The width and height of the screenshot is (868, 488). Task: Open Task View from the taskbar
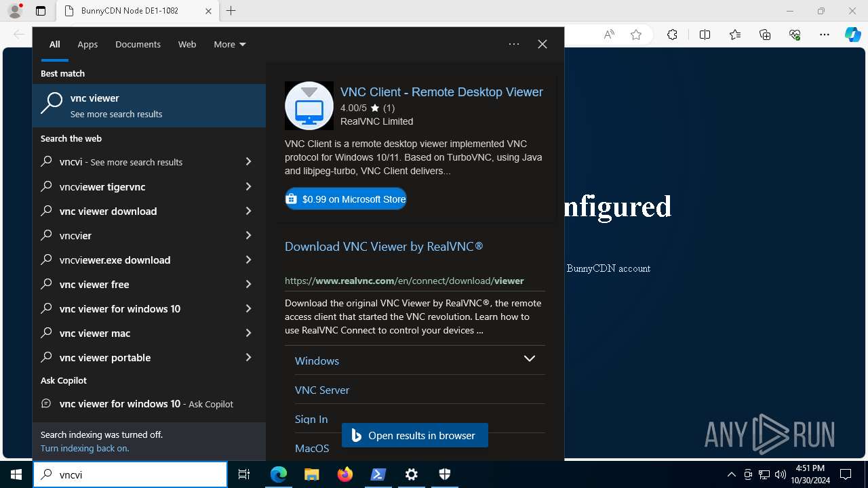click(244, 474)
